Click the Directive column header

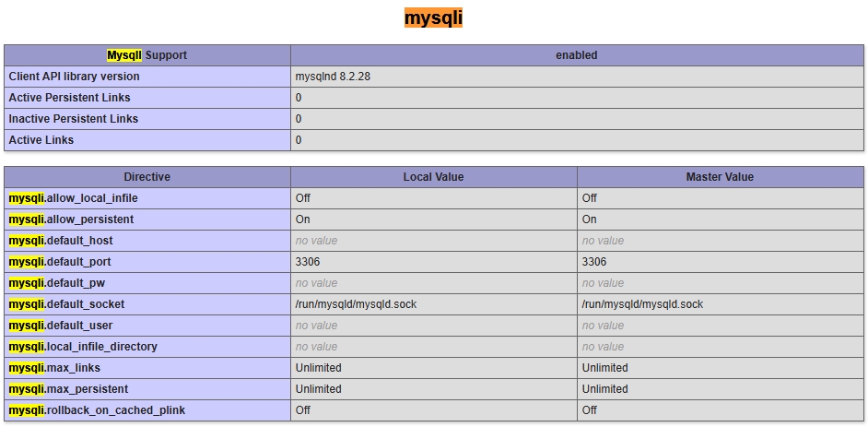coord(147,177)
